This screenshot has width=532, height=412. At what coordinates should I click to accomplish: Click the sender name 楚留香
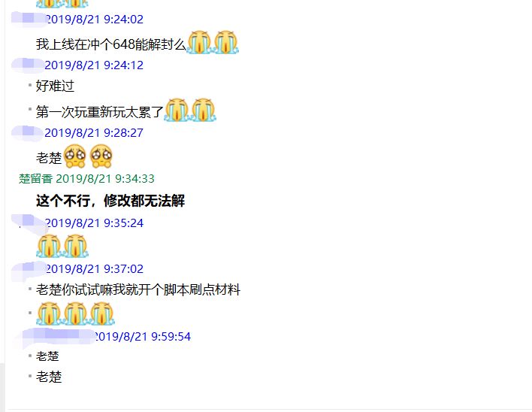click(x=35, y=178)
